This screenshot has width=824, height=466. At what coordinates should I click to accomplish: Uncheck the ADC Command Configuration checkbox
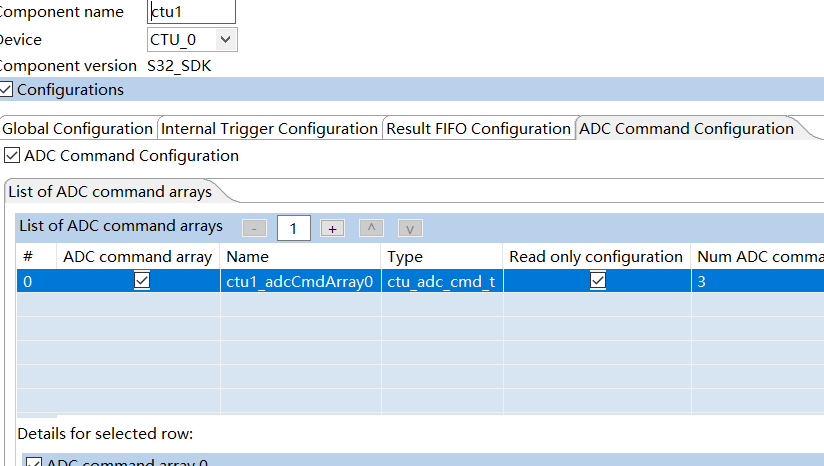[12, 156]
